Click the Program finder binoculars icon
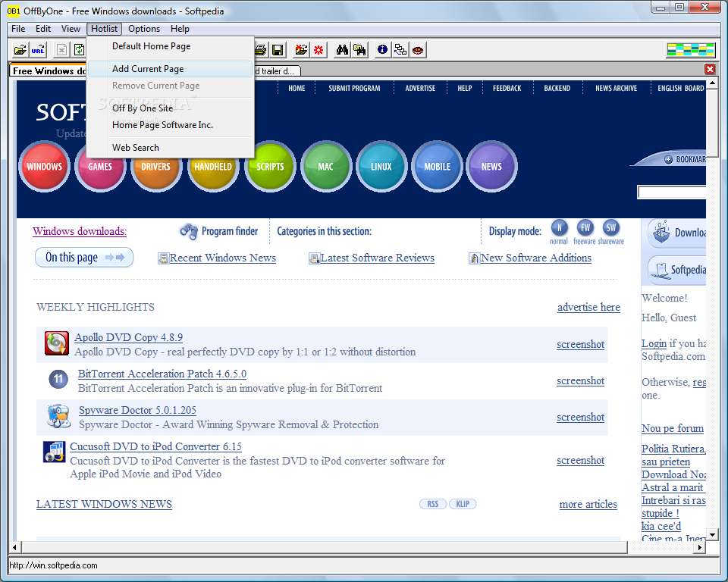 189,231
